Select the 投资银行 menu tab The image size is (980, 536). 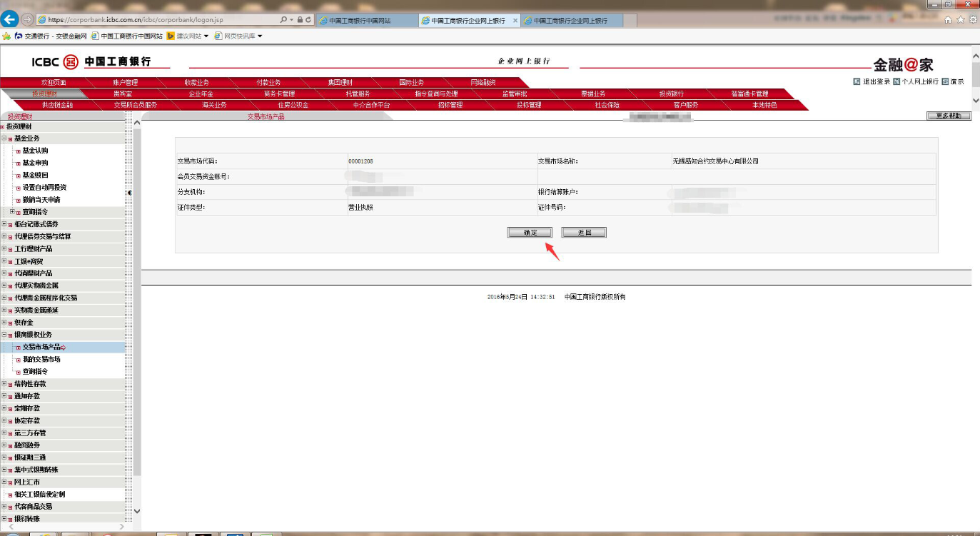pyautogui.click(x=671, y=93)
